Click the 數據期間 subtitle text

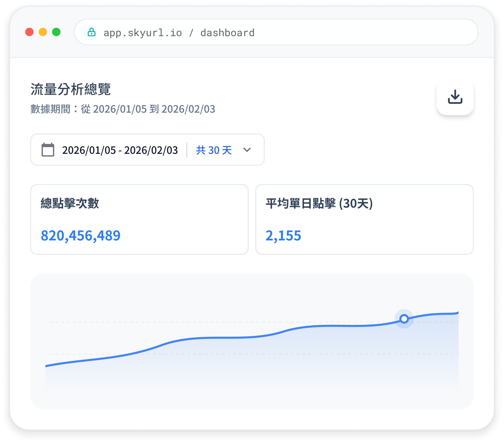(x=123, y=109)
